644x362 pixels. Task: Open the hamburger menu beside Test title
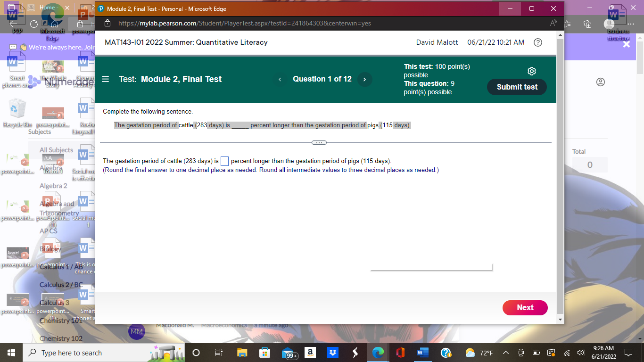[106, 79]
